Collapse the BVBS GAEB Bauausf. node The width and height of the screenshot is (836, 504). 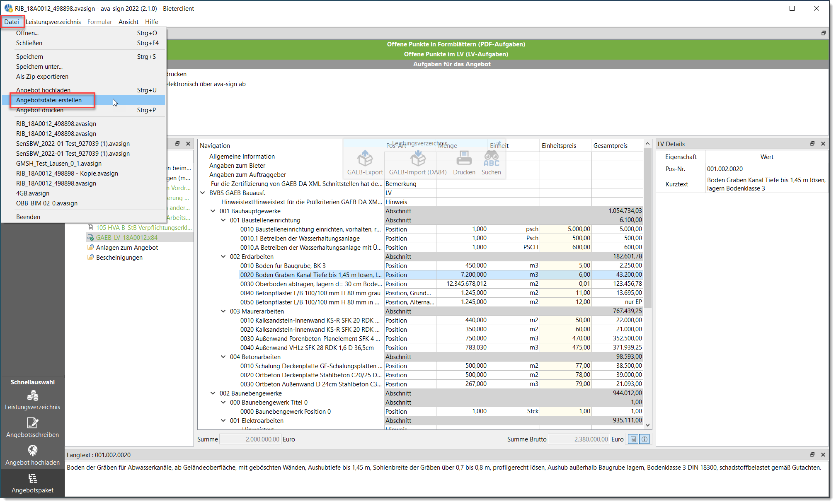point(203,193)
